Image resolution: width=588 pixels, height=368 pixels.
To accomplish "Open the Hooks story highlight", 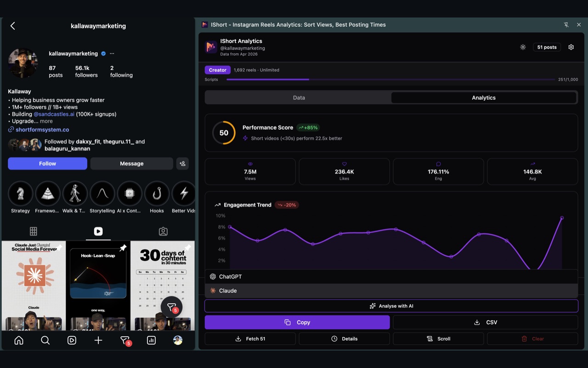I will coord(157,197).
